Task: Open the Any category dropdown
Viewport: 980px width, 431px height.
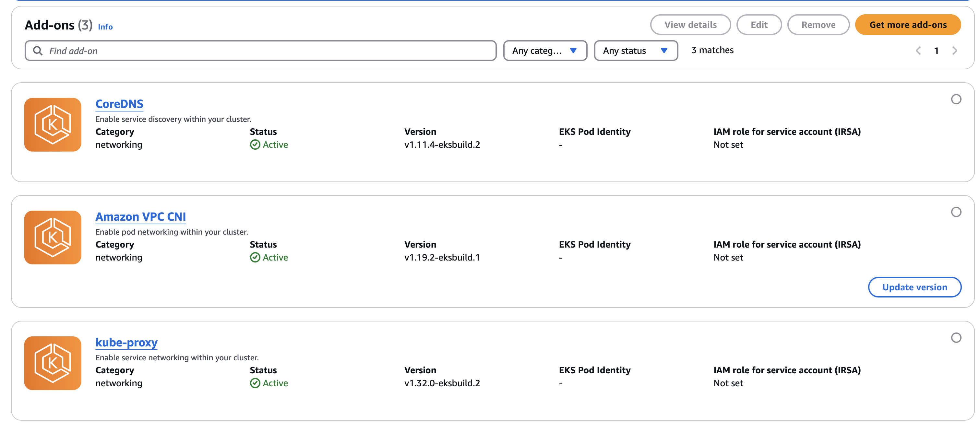Action: point(545,51)
